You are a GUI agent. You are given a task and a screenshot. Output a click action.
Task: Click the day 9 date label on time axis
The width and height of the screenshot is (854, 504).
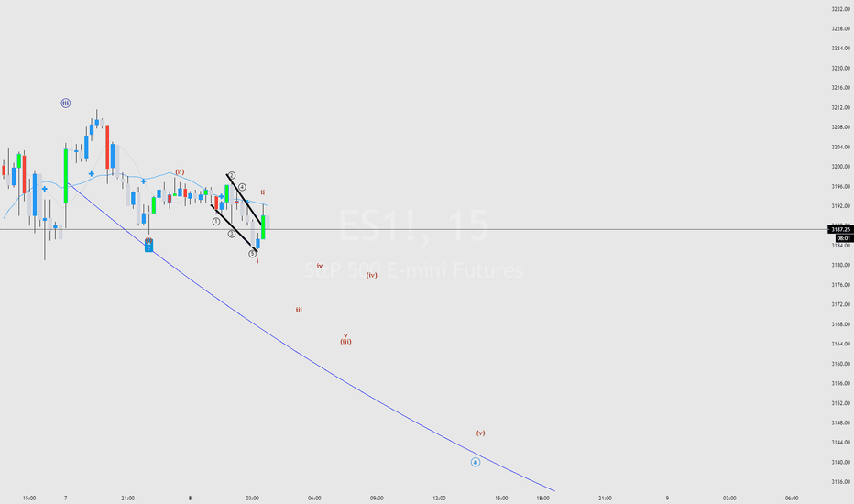point(667,498)
